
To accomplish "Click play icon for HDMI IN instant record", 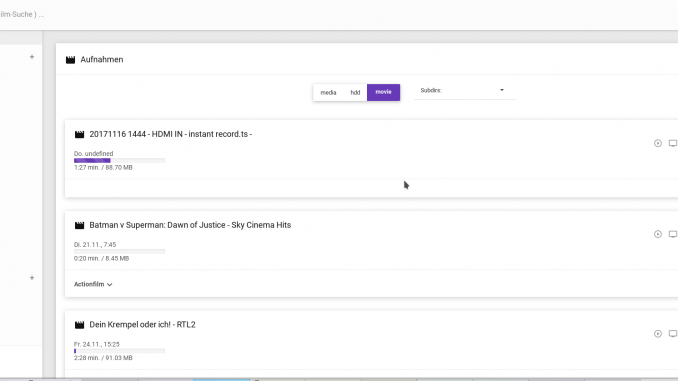I will pyautogui.click(x=658, y=143).
